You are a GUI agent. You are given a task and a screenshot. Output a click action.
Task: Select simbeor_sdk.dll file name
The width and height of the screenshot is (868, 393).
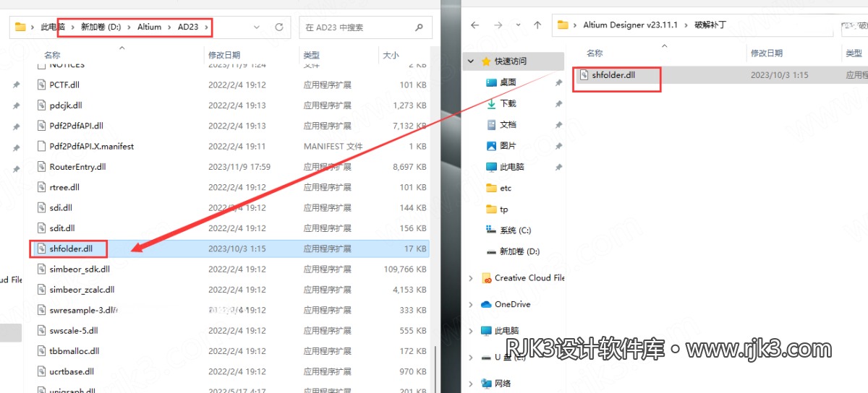(80, 269)
